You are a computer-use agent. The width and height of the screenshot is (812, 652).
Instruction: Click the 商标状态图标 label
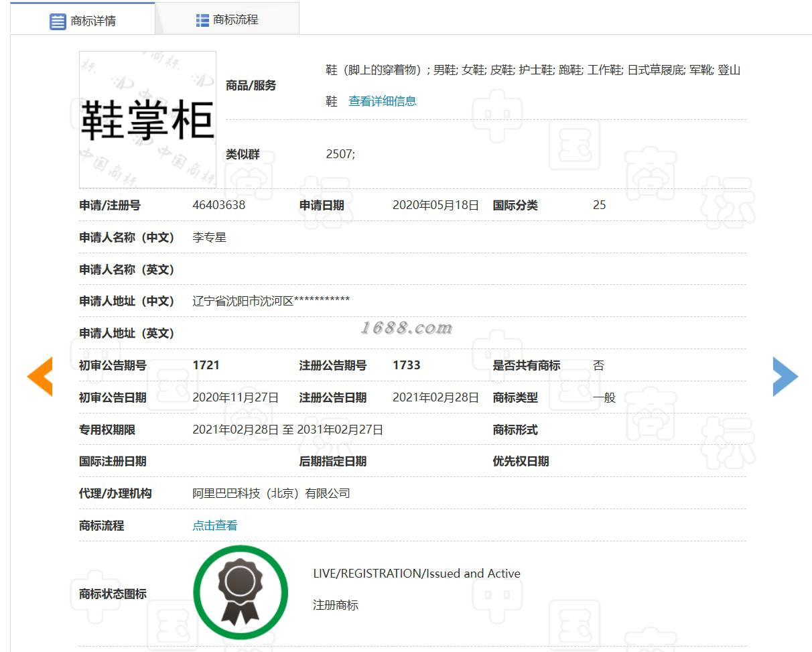tap(113, 594)
